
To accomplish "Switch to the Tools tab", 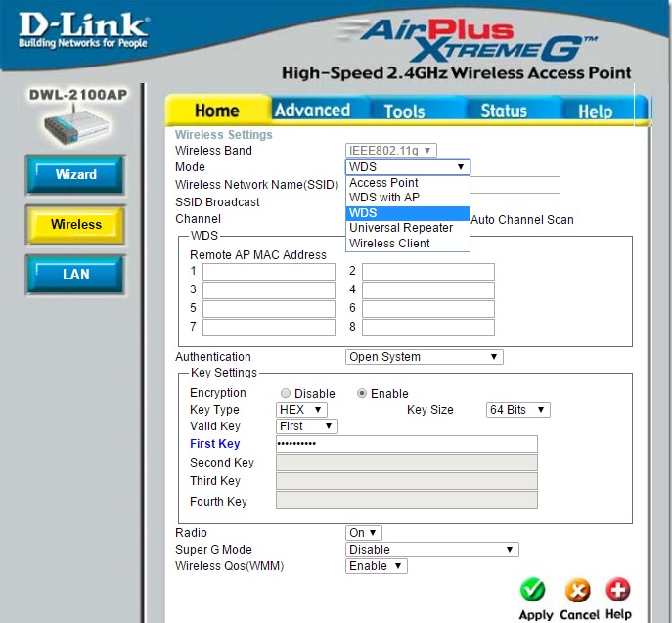I will tap(405, 111).
